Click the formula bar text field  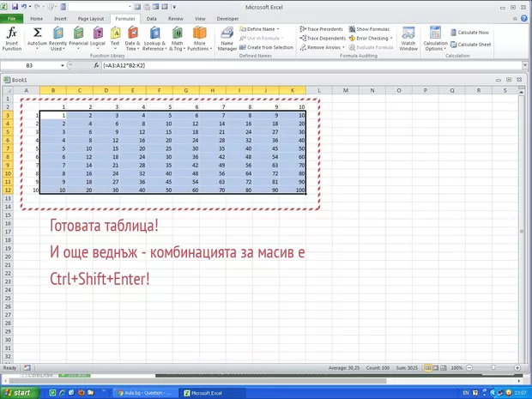(311, 65)
